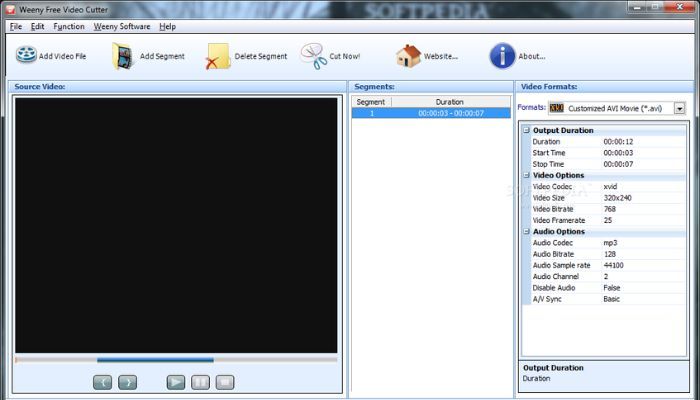
Task: Click the Add Video File film reel icon
Action: click(x=26, y=55)
